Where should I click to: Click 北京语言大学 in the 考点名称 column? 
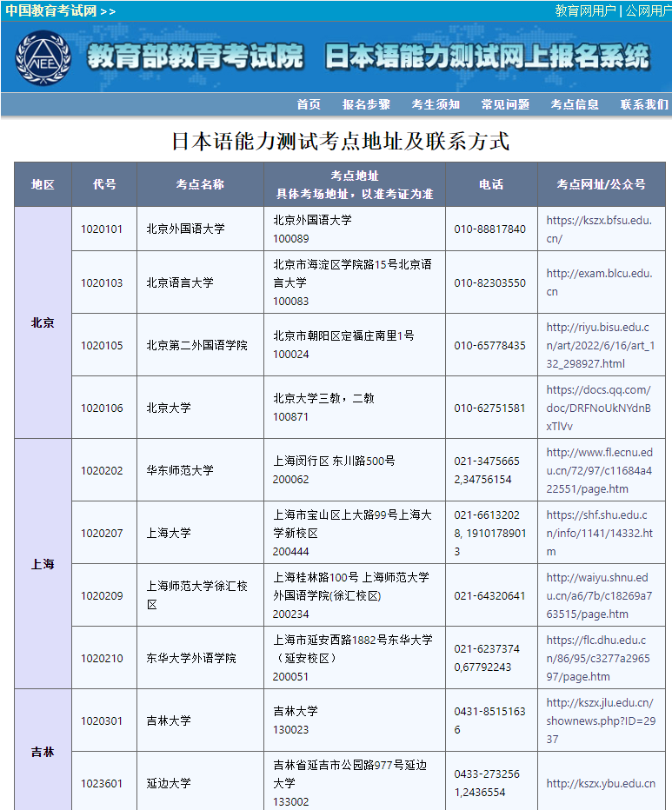(x=180, y=282)
